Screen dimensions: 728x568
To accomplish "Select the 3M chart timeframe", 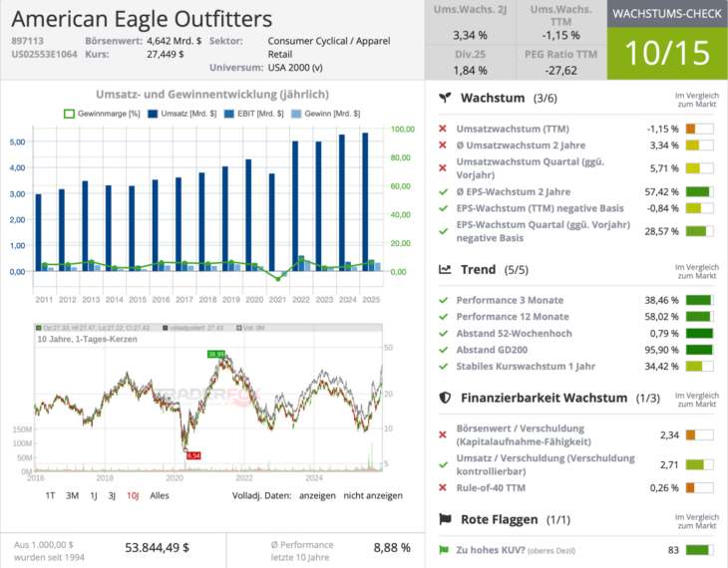I will [72, 495].
